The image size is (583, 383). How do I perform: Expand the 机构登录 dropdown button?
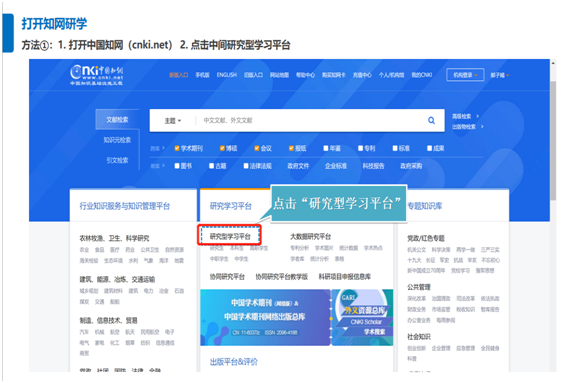click(465, 75)
